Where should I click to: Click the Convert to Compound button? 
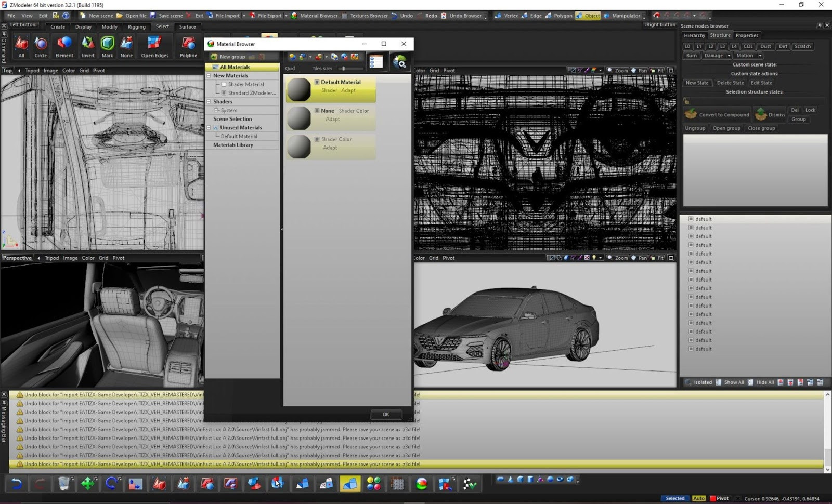[x=718, y=115]
